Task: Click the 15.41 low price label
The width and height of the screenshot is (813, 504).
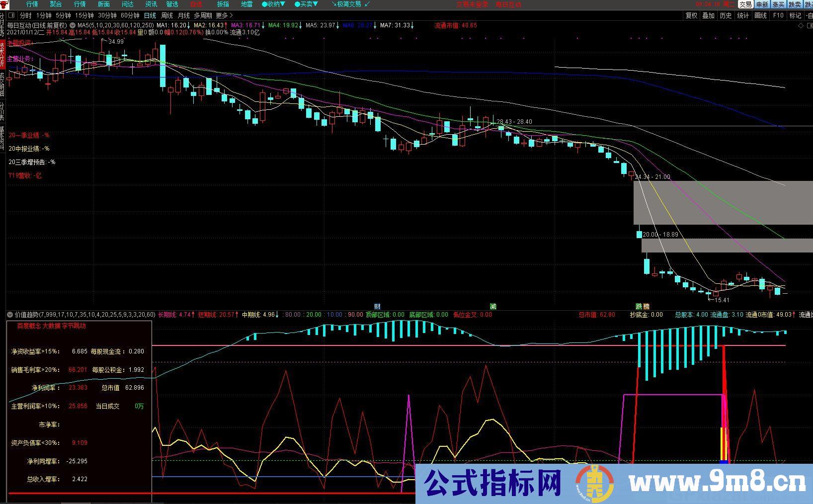Action: pos(721,300)
